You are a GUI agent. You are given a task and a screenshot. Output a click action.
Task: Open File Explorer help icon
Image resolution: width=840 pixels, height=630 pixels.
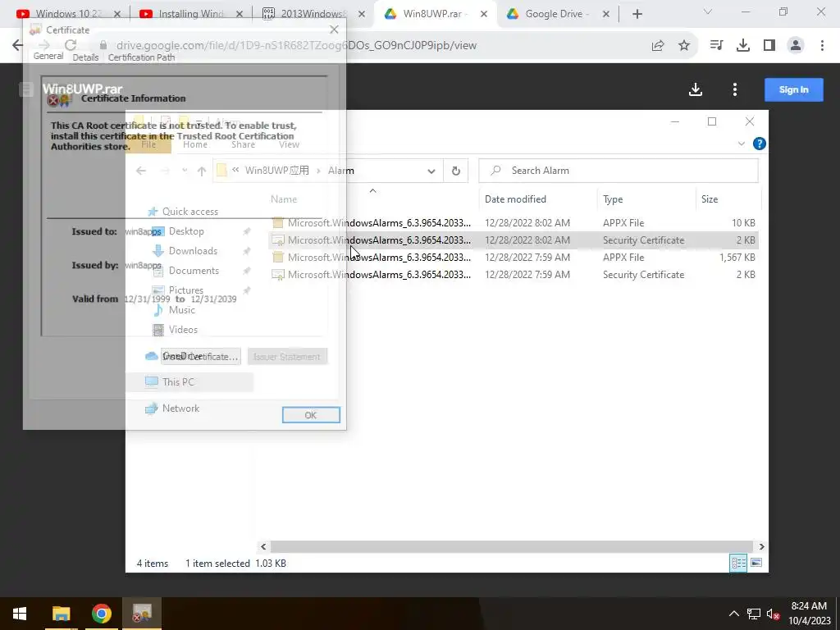(759, 144)
